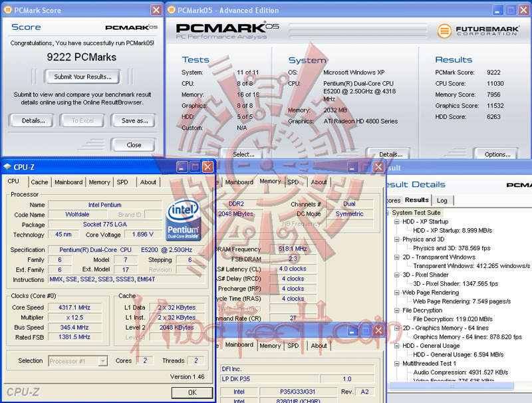Click Submit Your Results button
Viewport: 532px width, 403px height.
point(82,77)
